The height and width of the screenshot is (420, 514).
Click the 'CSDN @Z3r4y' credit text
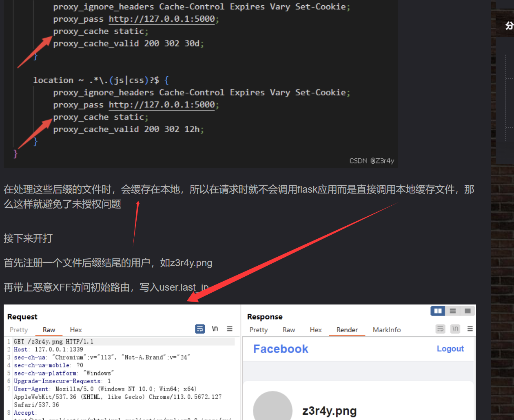click(x=372, y=161)
